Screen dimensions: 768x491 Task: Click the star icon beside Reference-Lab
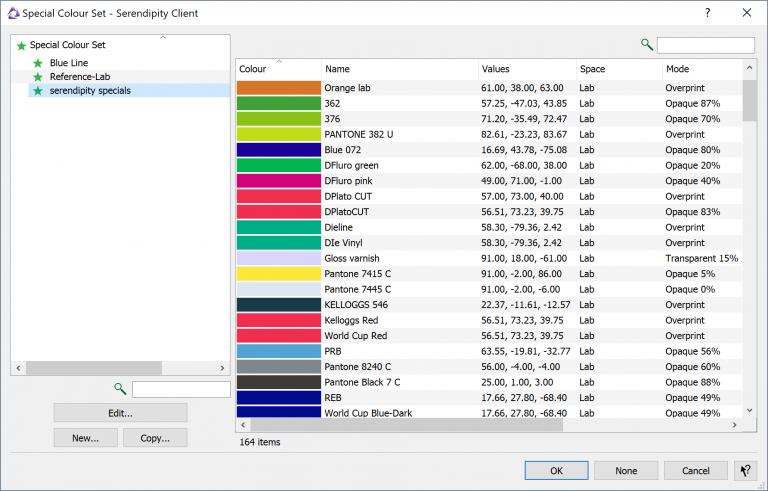pos(38,77)
